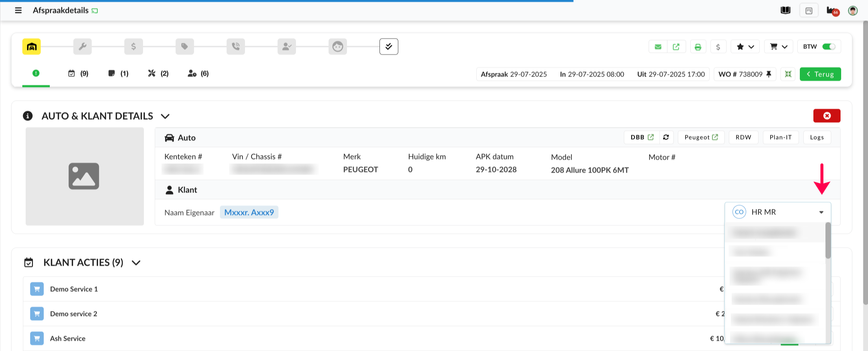
Task: Switch to the calendar tab with (9)
Action: (x=78, y=73)
